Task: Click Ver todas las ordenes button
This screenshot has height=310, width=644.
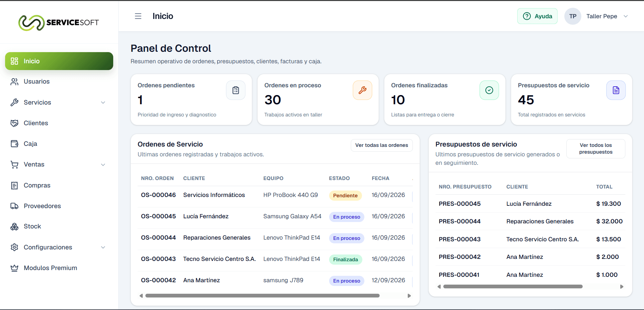Action: coord(382,145)
